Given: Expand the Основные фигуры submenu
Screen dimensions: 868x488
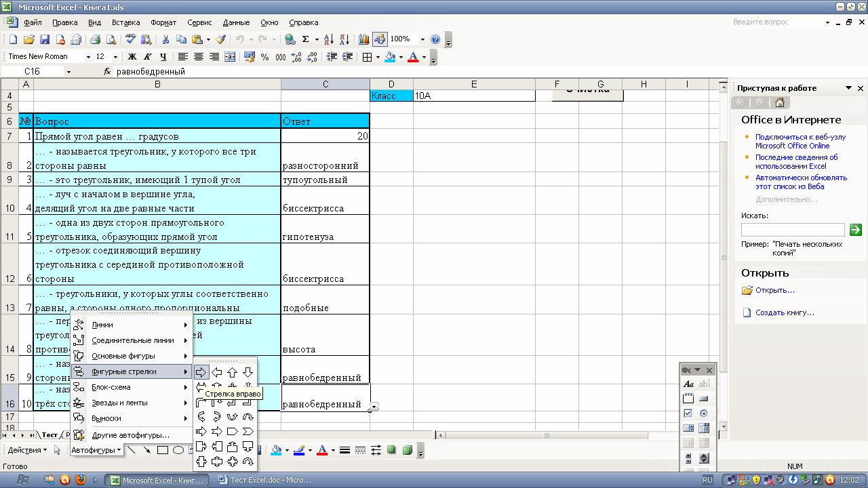Looking at the screenshot, I should pos(130,356).
